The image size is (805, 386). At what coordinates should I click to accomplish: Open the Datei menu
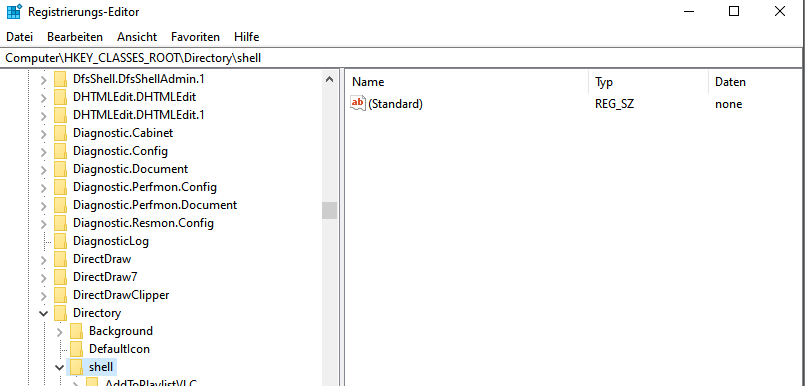click(20, 37)
